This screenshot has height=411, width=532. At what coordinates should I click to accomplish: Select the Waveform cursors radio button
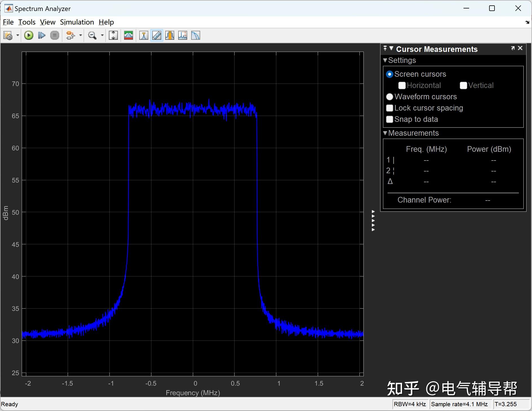[390, 97]
